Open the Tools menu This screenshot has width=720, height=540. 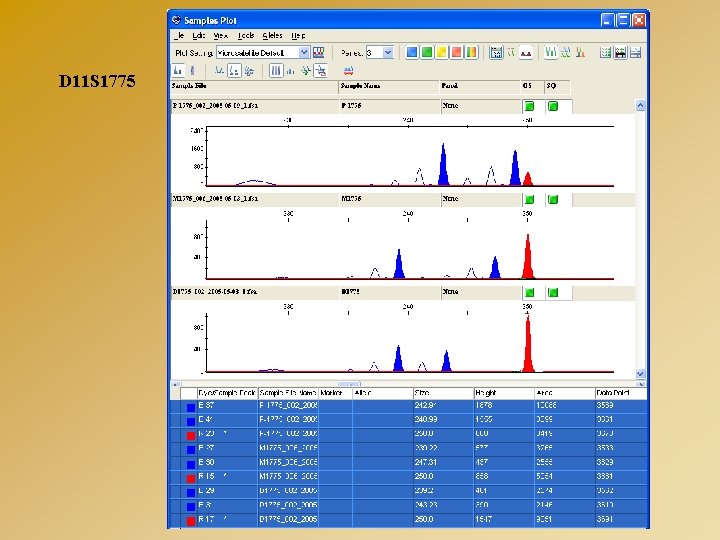246,35
